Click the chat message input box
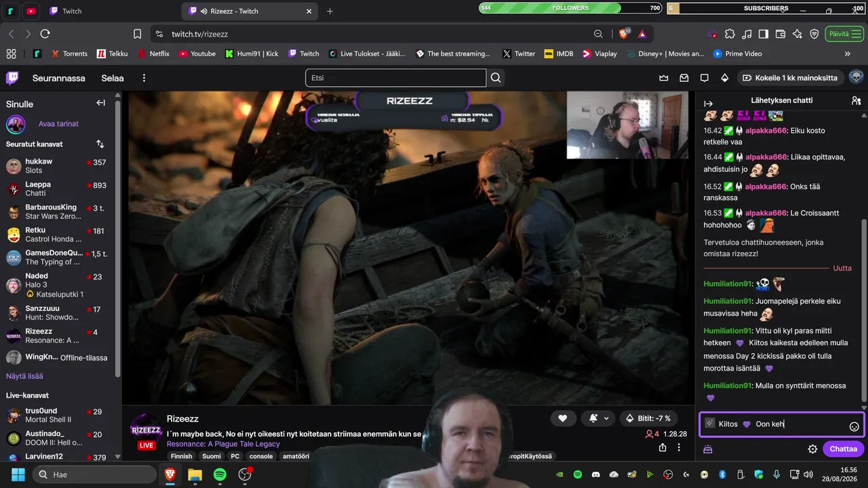868x488 pixels. (781, 425)
